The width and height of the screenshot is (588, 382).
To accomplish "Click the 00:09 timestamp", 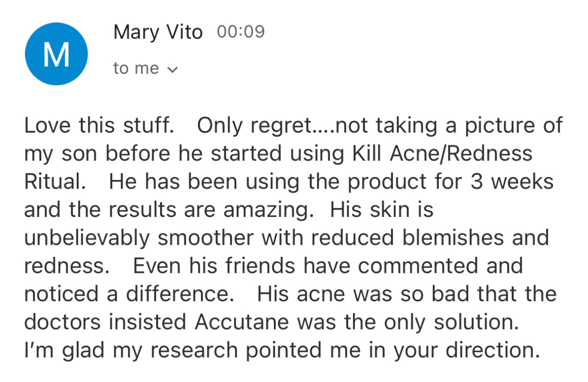I will coord(241,31).
